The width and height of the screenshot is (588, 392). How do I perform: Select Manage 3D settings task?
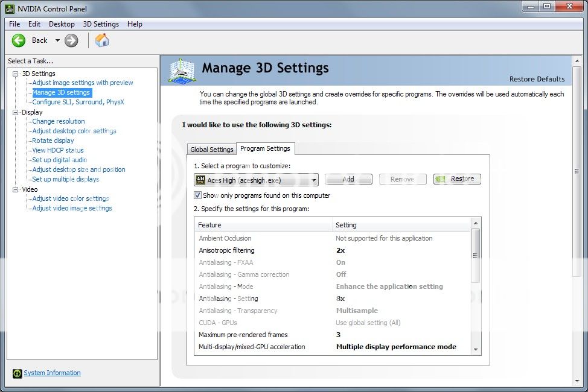coord(61,92)
